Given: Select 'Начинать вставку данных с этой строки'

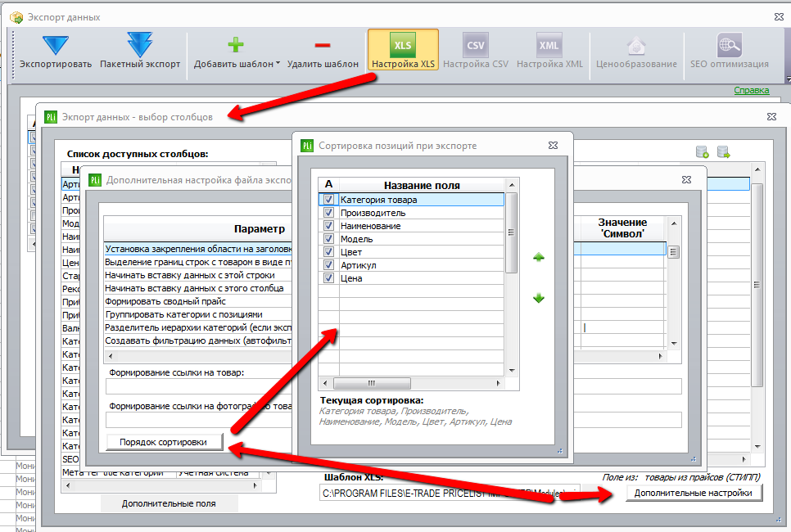Looking at the screenshot, I should [x=198, y=275].
